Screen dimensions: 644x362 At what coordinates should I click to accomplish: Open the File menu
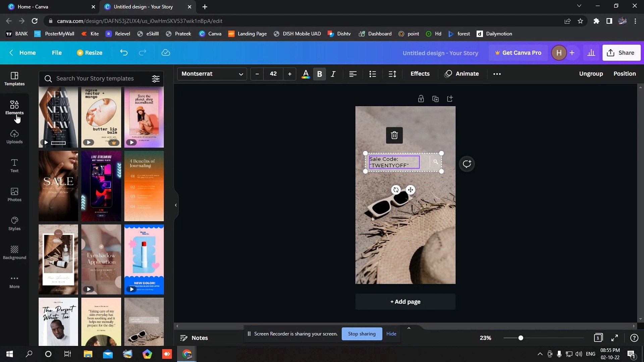pos(56,53)
